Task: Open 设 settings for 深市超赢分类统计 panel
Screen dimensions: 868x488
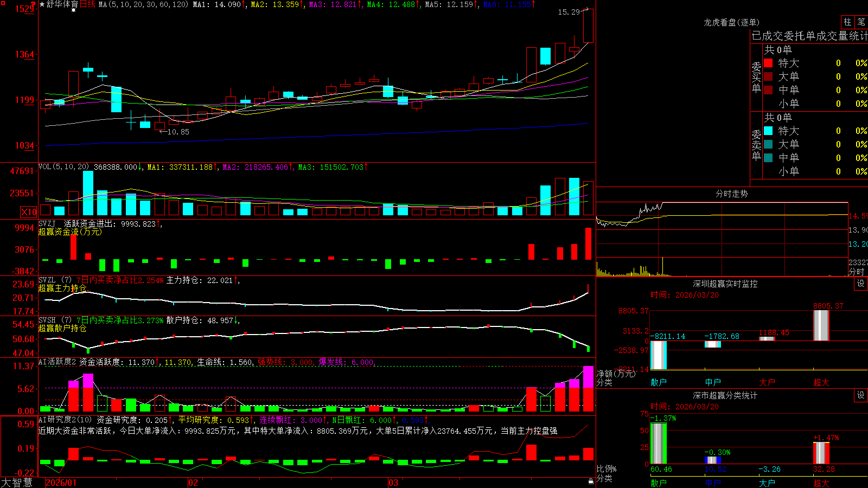Action: [861, 395]
